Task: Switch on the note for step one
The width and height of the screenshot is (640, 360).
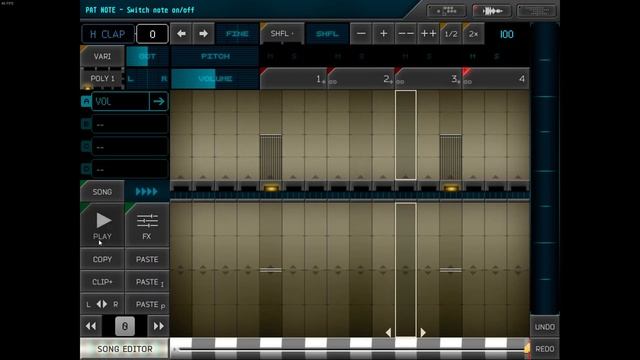Action: [x=181, y=188]
